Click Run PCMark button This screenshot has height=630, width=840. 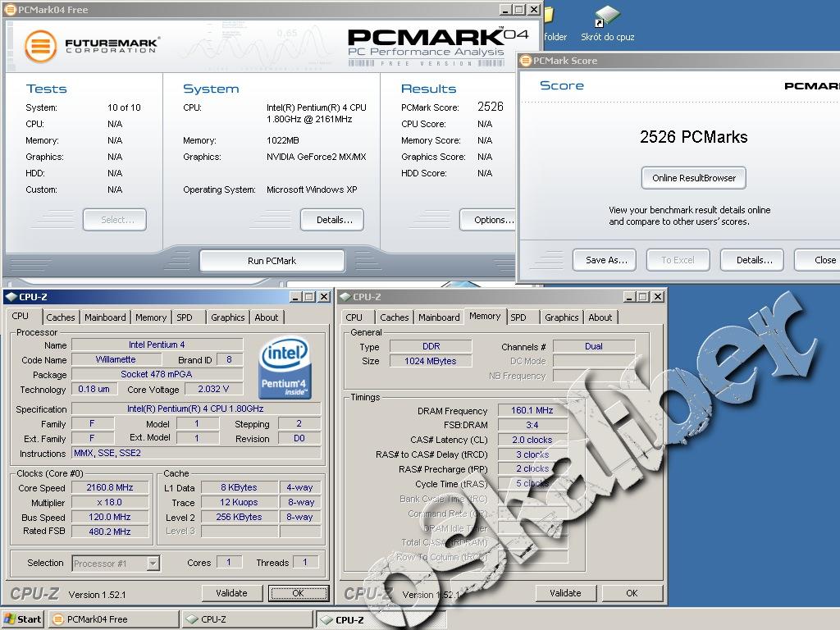(x=272, y=261)
